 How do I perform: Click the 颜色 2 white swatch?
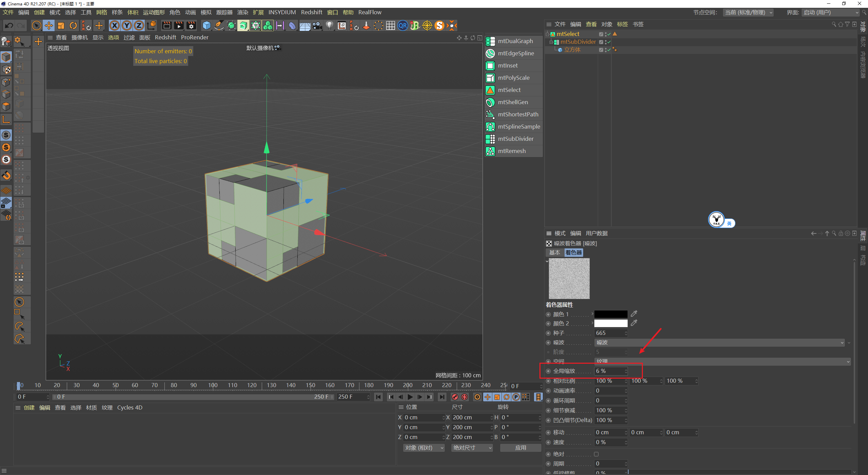coord(611,323)
